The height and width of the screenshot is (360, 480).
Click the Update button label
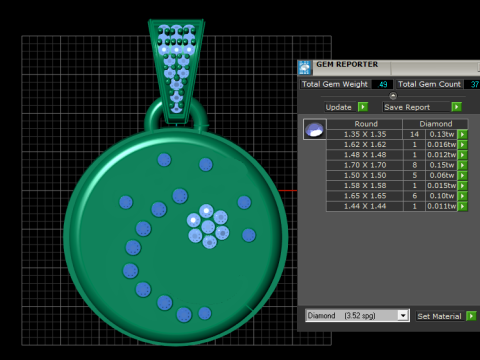pos(339,107)
